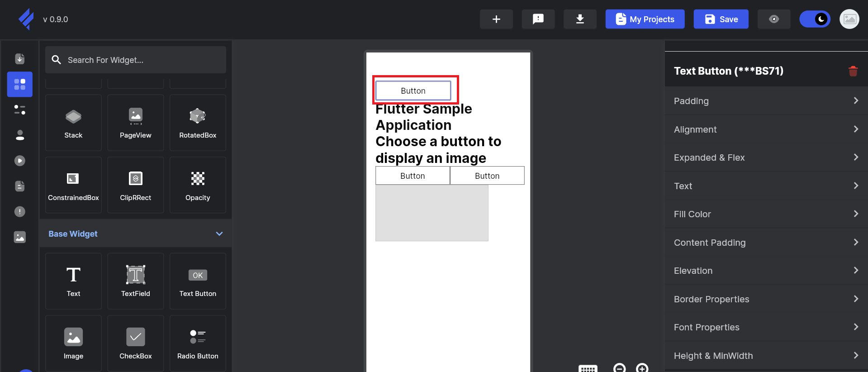
Task: Click the zoom out magnifier icon
Action: 619,368
